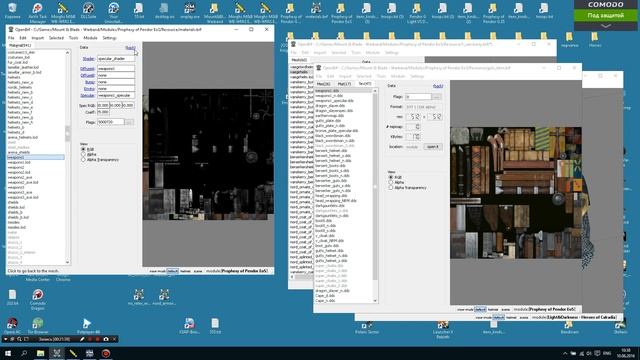Open the 55.txt desktop file icon
This screenshot has width=640, height=360.
139,11
